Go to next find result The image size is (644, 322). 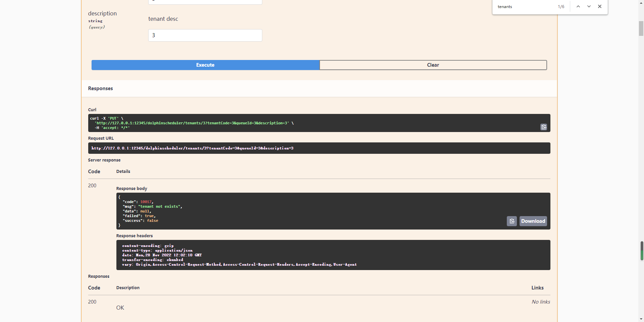tap(589, 7)
